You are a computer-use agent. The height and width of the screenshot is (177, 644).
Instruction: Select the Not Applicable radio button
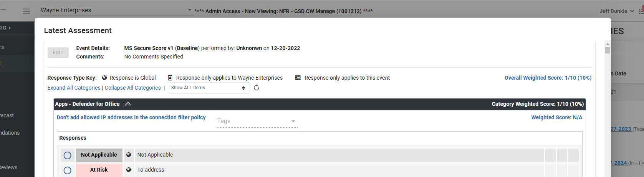click(67, 155)
